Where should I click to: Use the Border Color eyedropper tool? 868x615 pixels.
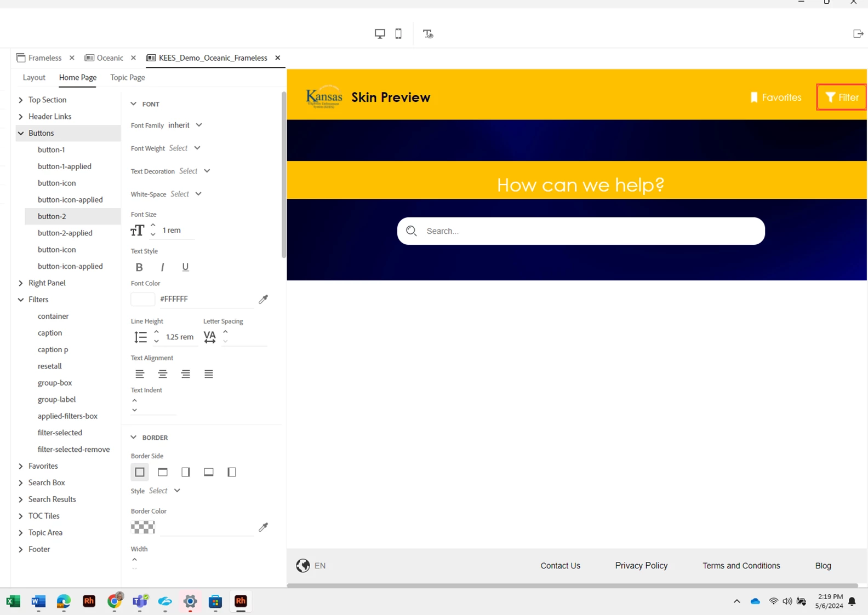pos(264,527)
